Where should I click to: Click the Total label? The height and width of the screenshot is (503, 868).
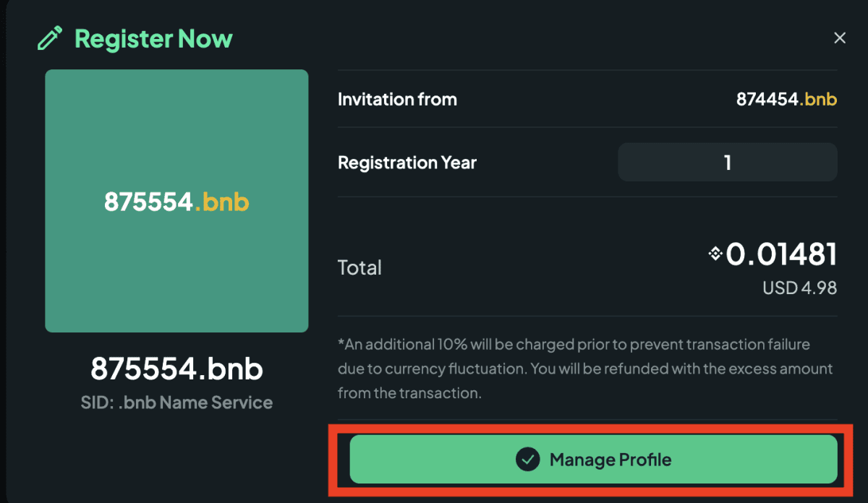[x=359, y=267]
